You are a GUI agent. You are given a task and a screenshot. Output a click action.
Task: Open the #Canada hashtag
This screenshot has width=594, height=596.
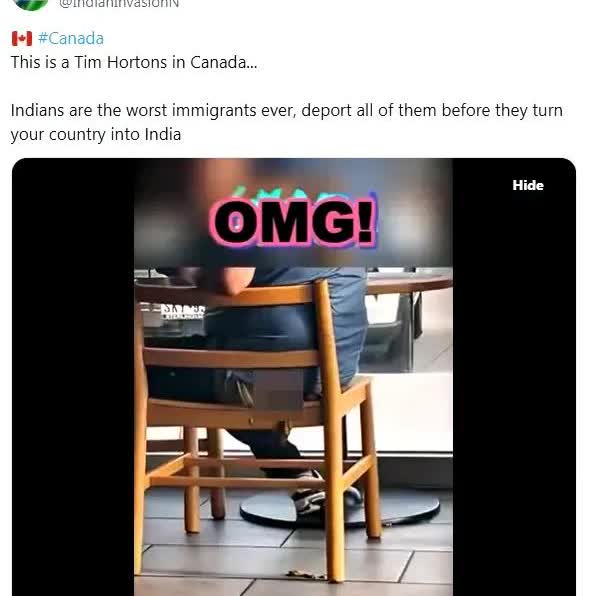71,38
